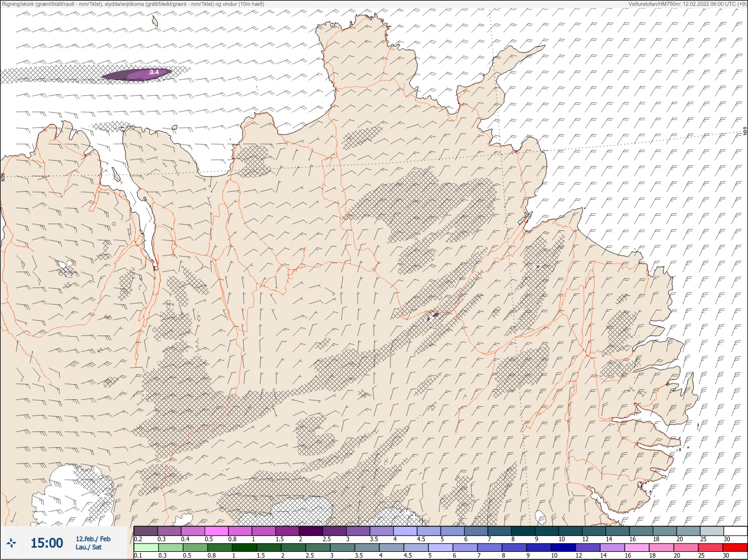
Task: Select lower legend dark blue swatch labelled 10
Action: pos(563,548)
